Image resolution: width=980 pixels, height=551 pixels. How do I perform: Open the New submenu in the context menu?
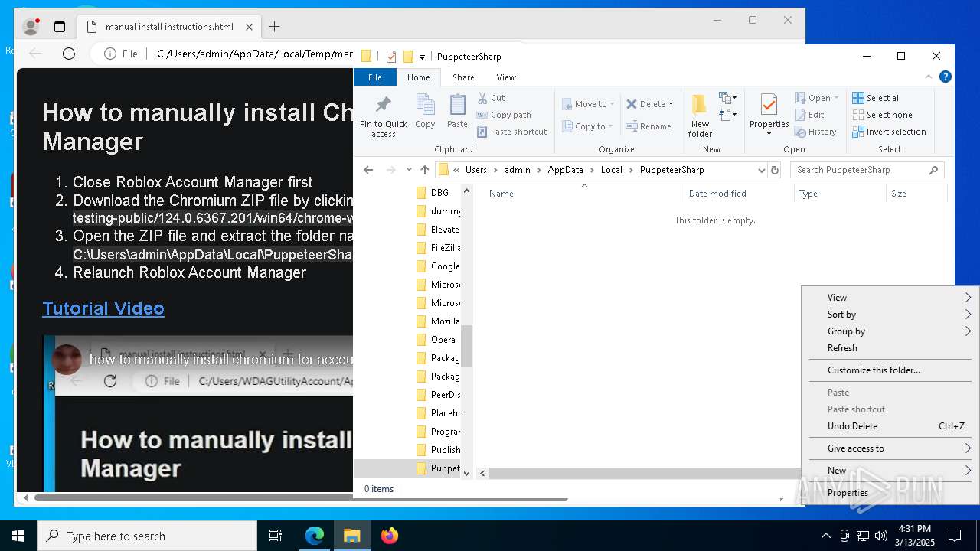click(890, 471)
